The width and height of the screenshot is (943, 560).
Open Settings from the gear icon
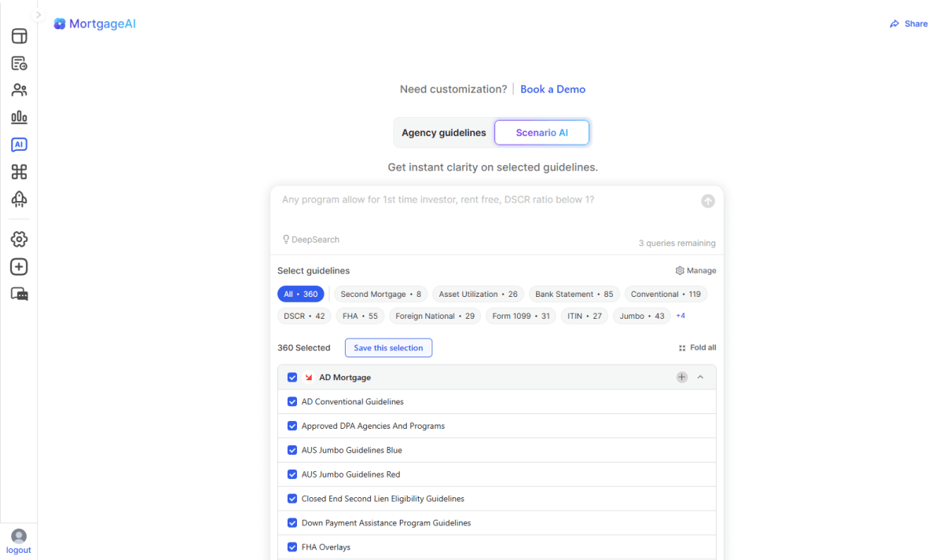tap(19, 239)
